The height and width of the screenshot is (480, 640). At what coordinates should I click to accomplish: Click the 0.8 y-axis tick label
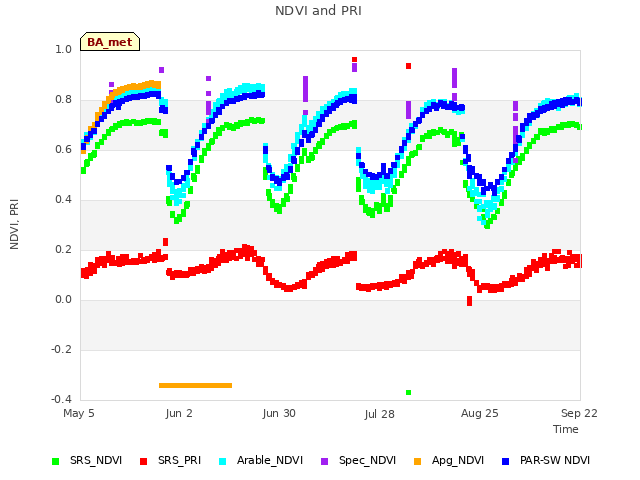(63, 100)
